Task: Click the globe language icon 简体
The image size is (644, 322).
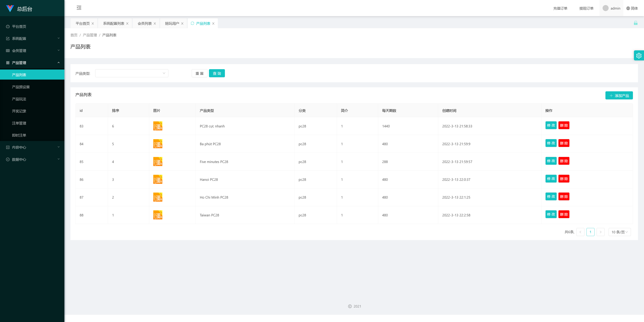Action: (628, 8)
